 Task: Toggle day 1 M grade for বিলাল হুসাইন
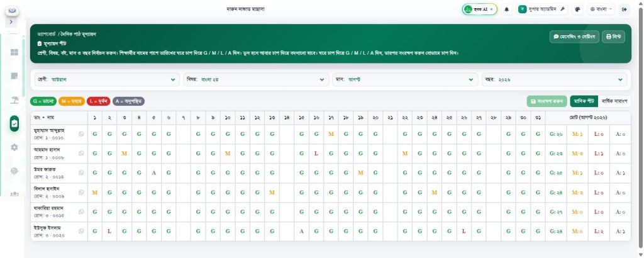tap(95, 193)
